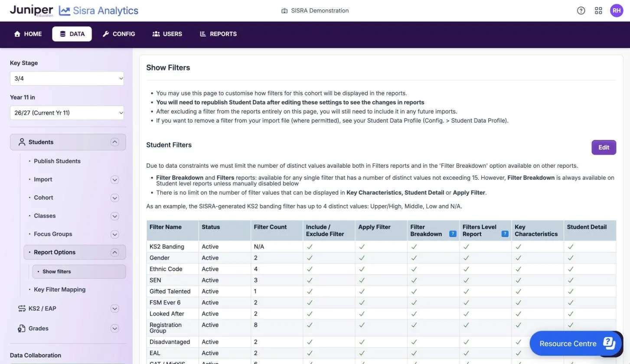Expand the Classes submenu chevron

[x=114, y=216]
